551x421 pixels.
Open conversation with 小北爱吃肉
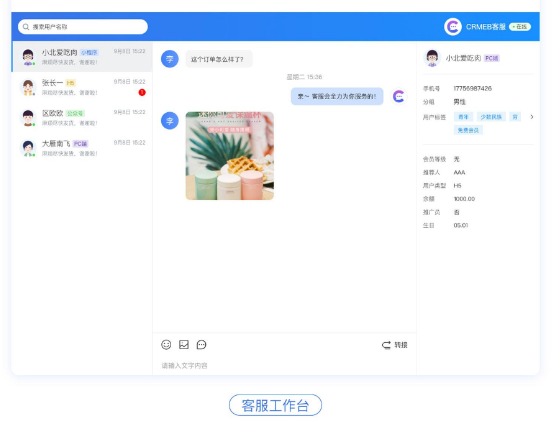(x=82, y=57)
